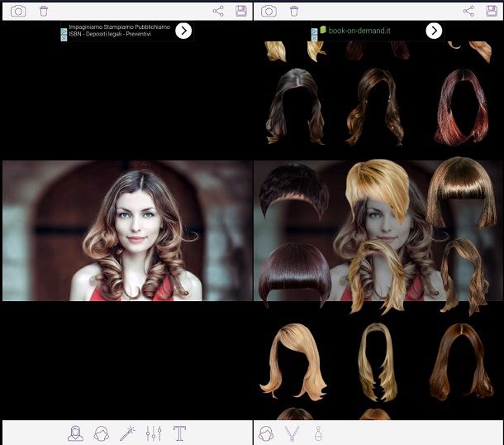The height and width of the screenshot is (445, 504).
Task: Tap the camera icon in right screen
Action: (x=269, y=12)
